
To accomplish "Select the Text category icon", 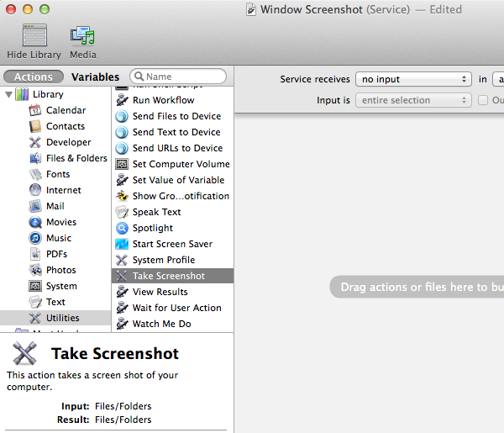I will click(35, 302).
